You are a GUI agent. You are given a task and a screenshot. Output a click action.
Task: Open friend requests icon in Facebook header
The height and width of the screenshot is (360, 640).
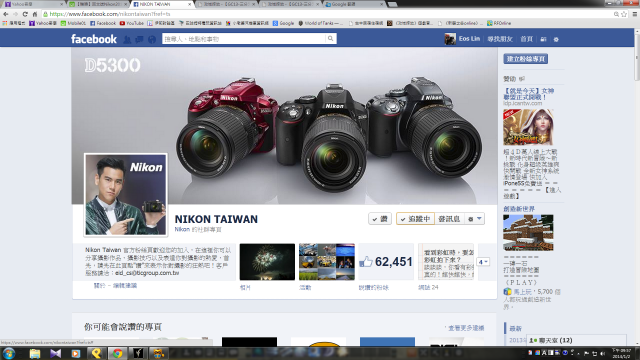click(127, 39)
